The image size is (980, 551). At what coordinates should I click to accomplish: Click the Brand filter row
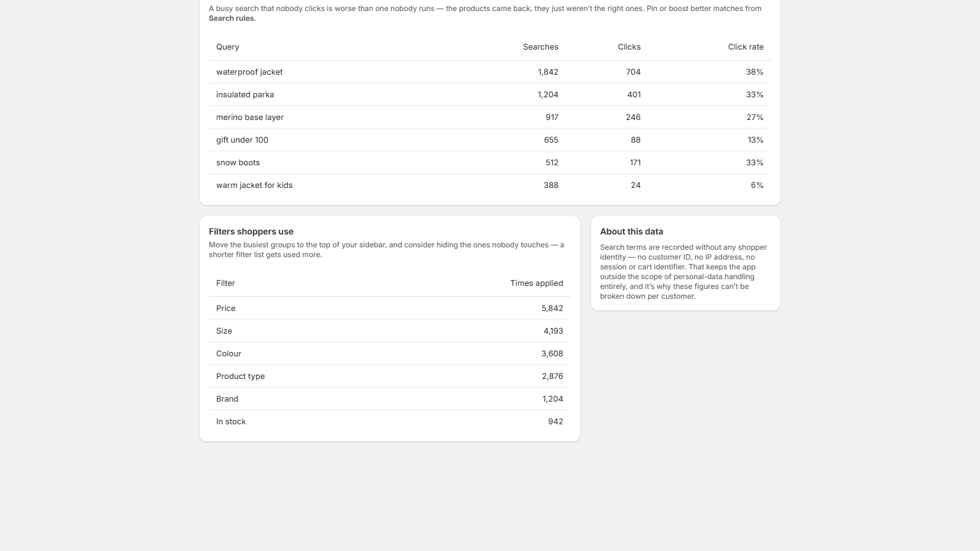coord(390,399)
